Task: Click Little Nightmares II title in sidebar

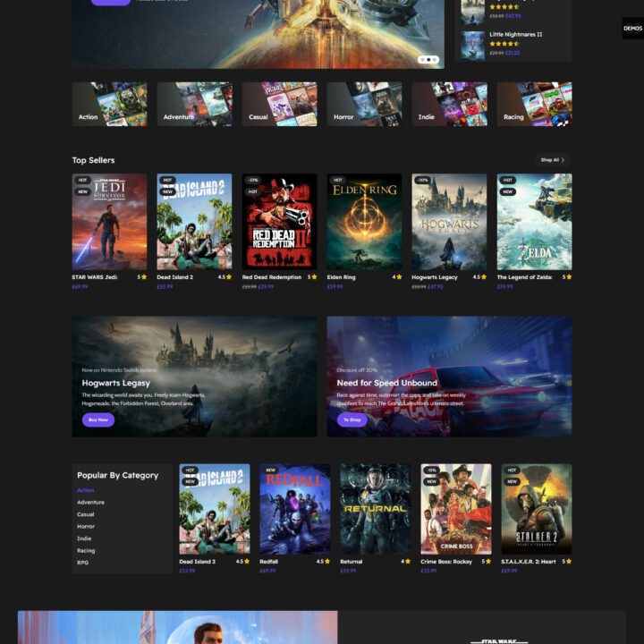Action: click(x=515, y=35)
